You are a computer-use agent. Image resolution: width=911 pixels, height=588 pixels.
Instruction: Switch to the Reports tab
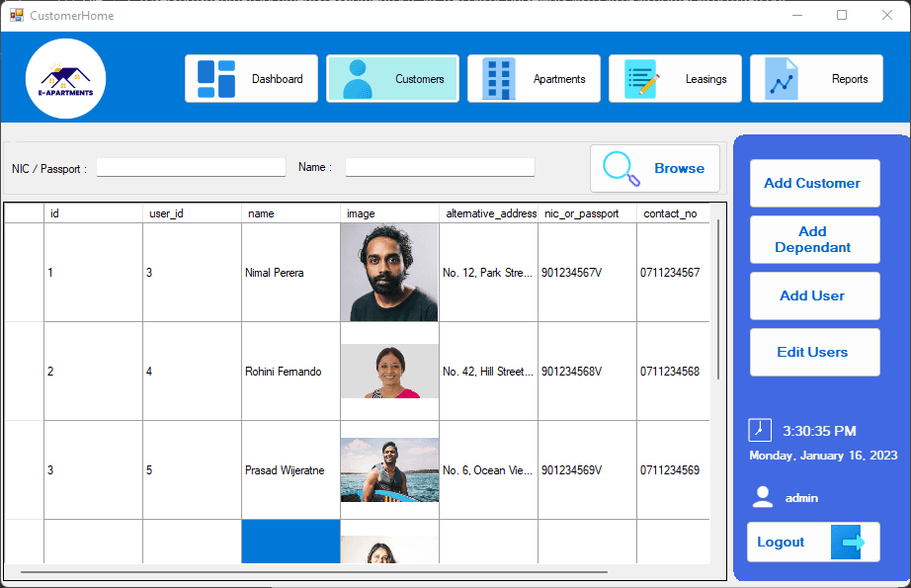pos(816,79)
